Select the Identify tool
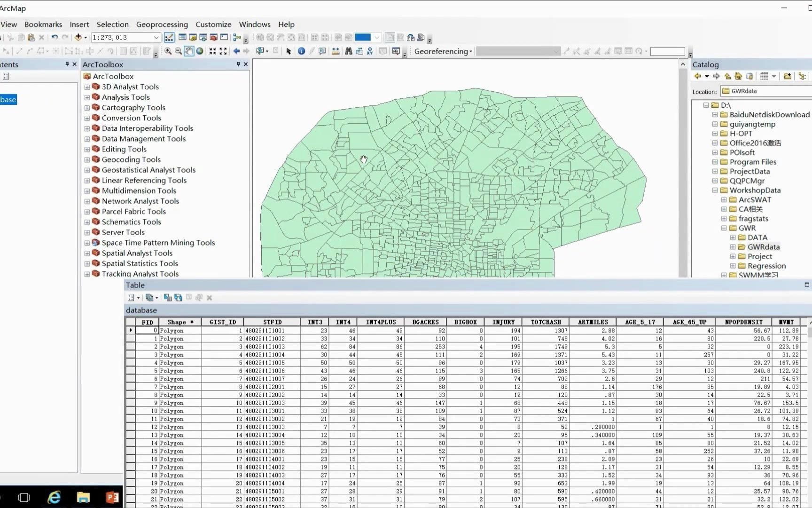The height and width of the screenshot is (508, 812). click(x=301, y=51)
